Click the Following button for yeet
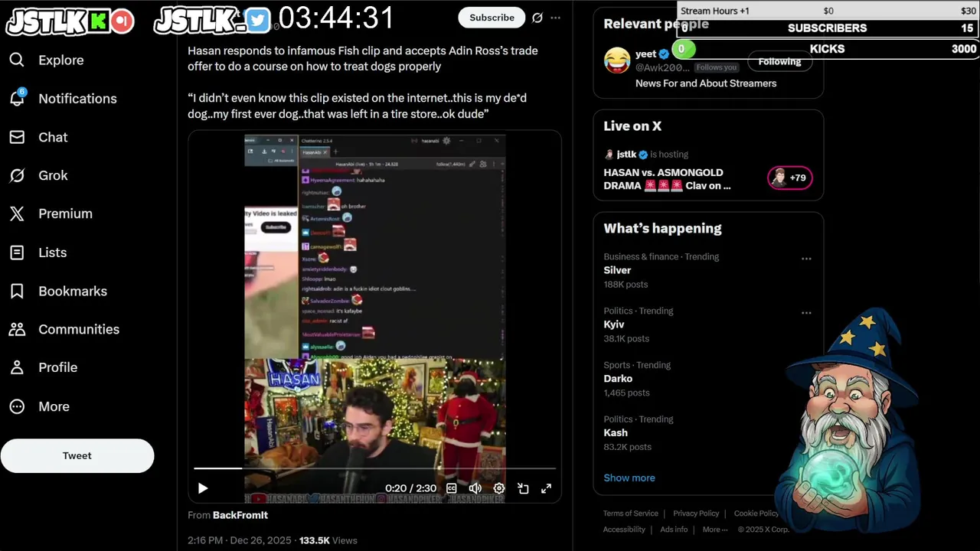980x551 pixels. [x=779, y=61]
